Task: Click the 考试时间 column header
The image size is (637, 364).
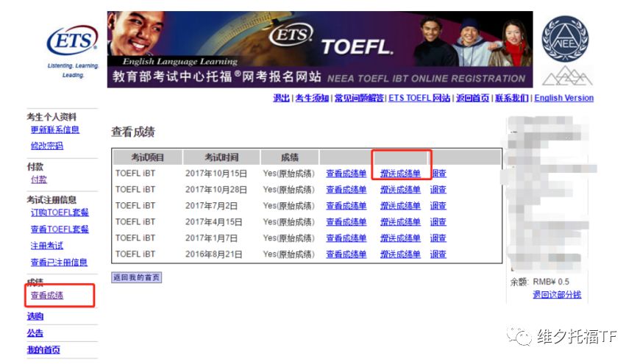Action: click(221, 157)
